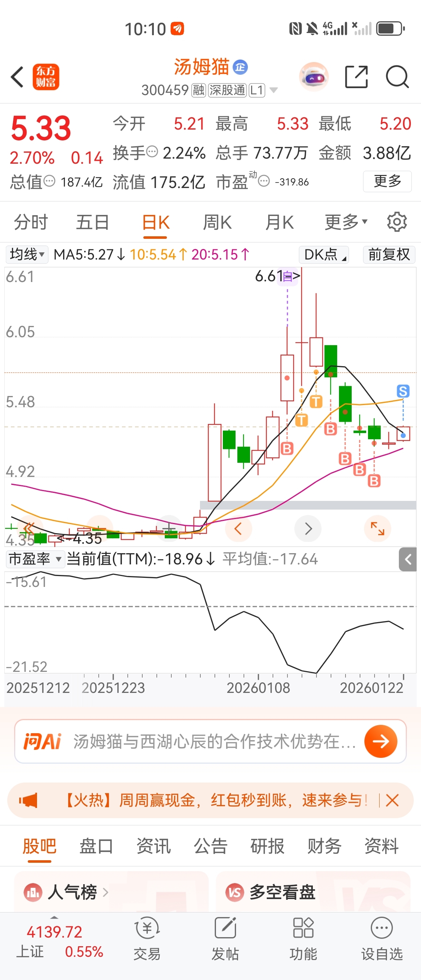Open the robot AI assistant avatar
This screenshot has height=980, width=421.
[x=314, y=77]
